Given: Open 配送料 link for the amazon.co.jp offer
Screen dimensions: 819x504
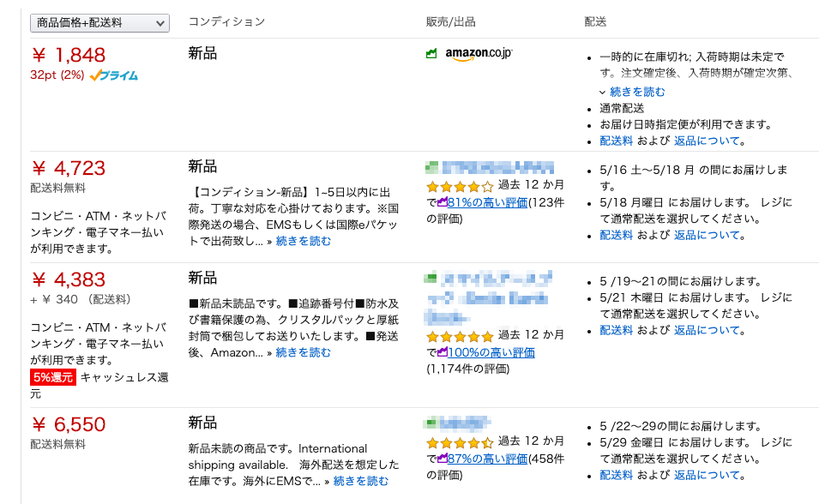Looking at the screenshot, I should 616,141.
